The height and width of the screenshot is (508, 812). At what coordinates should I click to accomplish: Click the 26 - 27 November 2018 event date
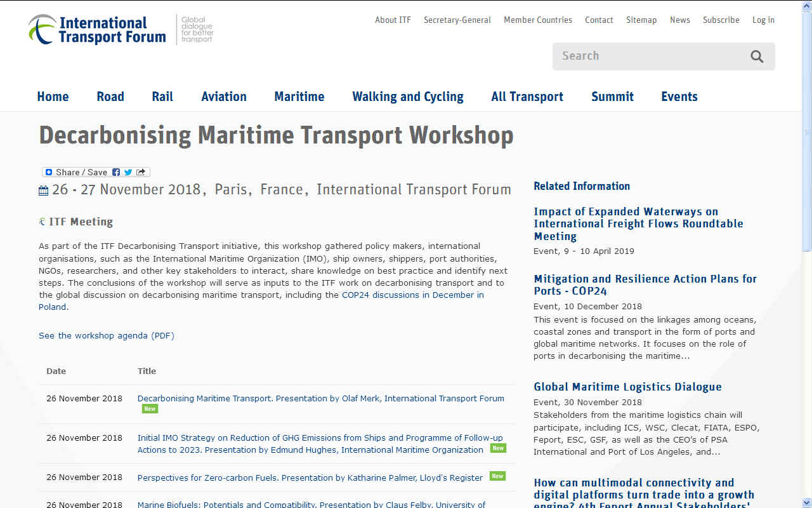[126, 190]
